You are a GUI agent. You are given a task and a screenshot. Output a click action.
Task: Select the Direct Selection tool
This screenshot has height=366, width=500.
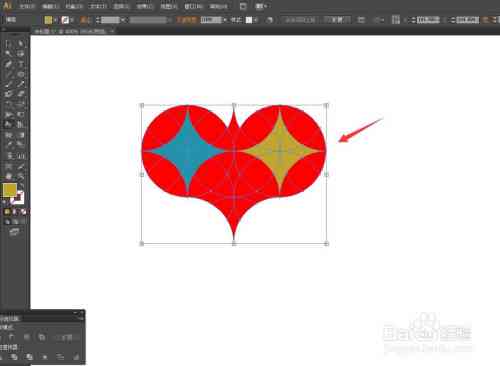pos(21,44)
